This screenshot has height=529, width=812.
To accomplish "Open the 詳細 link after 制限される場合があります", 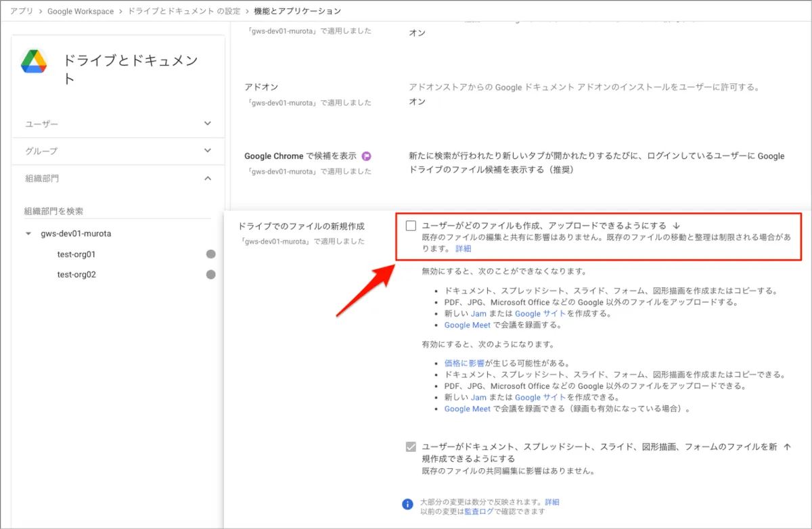I will [464, 249].
